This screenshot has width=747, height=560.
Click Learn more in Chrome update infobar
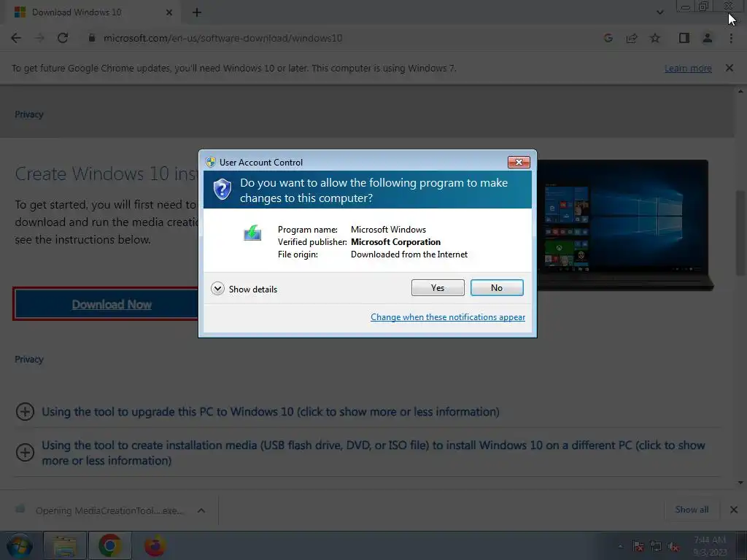688,68
